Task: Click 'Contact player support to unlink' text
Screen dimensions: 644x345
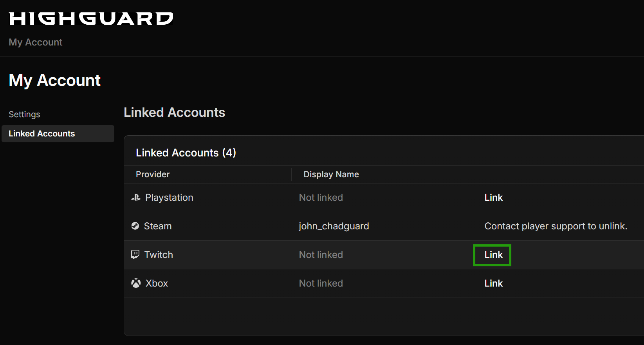Action: click(556, 226)
